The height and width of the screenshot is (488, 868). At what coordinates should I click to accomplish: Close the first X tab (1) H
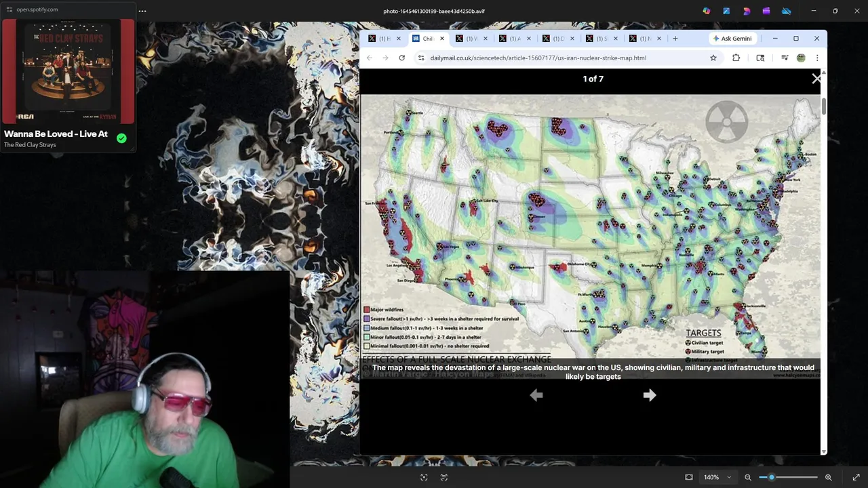click(399, 39)
